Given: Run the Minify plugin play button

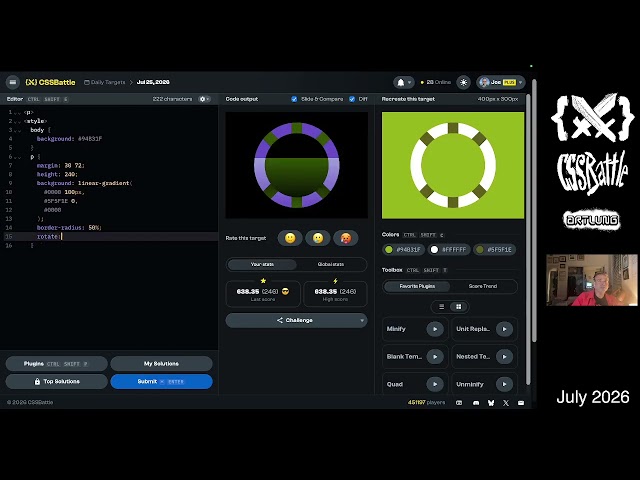Looking at the screenshot, I should [435, 329].
